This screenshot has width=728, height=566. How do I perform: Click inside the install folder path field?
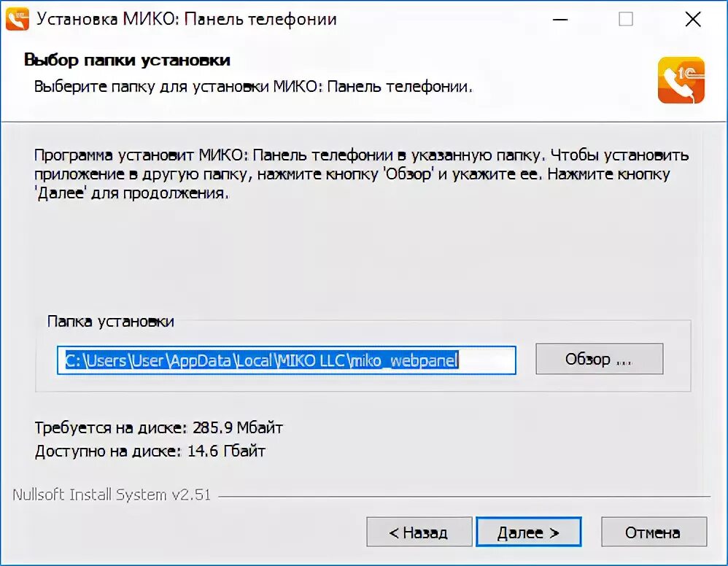pos(287,360)
